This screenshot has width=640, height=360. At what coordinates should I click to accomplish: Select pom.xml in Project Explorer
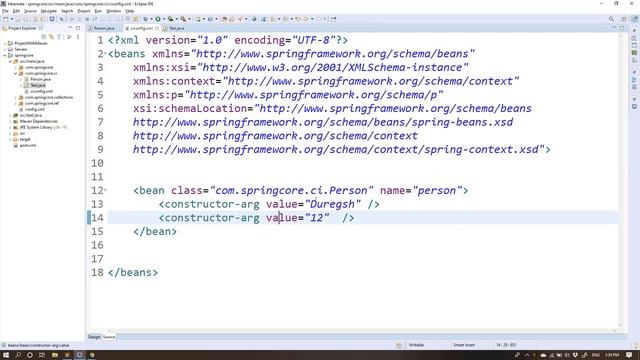(x=28, y=145)
